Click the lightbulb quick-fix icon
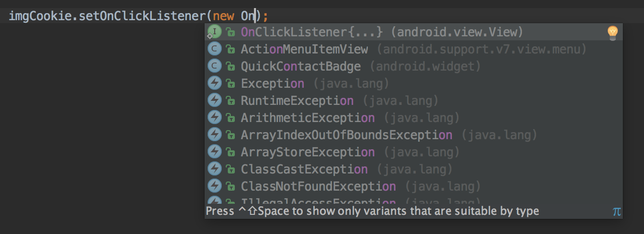This screenshot has width=644, height=234. click(x=612, y=33)
